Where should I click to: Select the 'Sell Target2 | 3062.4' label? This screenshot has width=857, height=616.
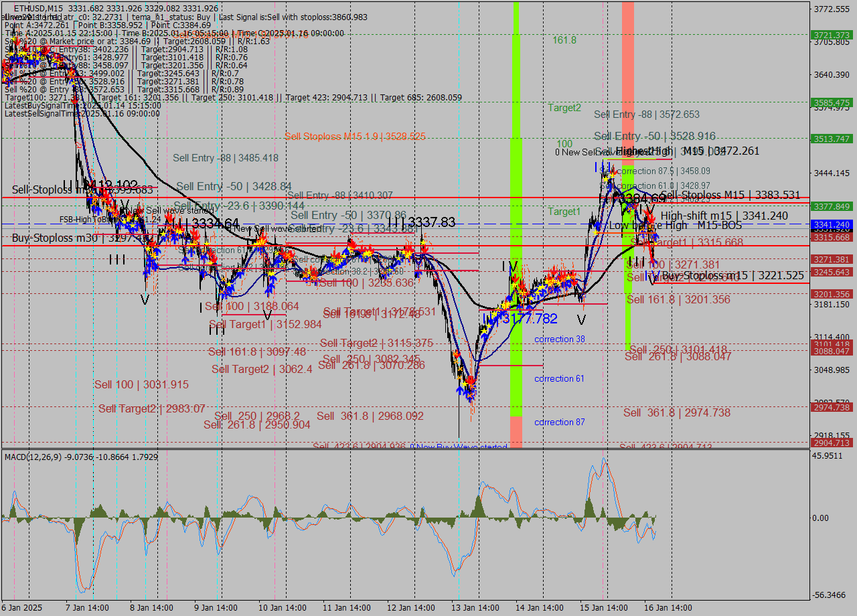pyautogui.click(x=262, y=369)
